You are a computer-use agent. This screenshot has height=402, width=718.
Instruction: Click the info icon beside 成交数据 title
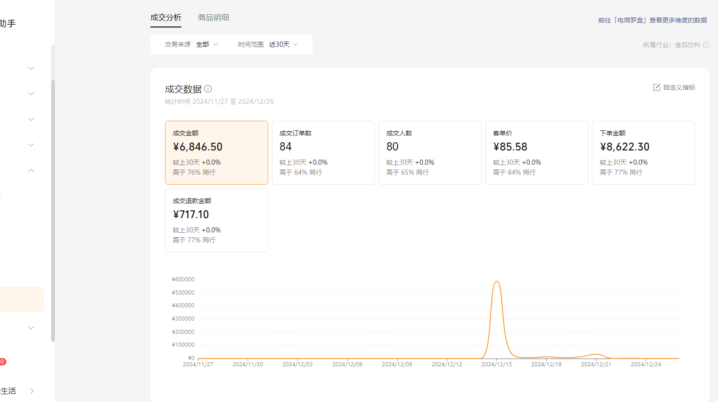(x=208, y=89)
